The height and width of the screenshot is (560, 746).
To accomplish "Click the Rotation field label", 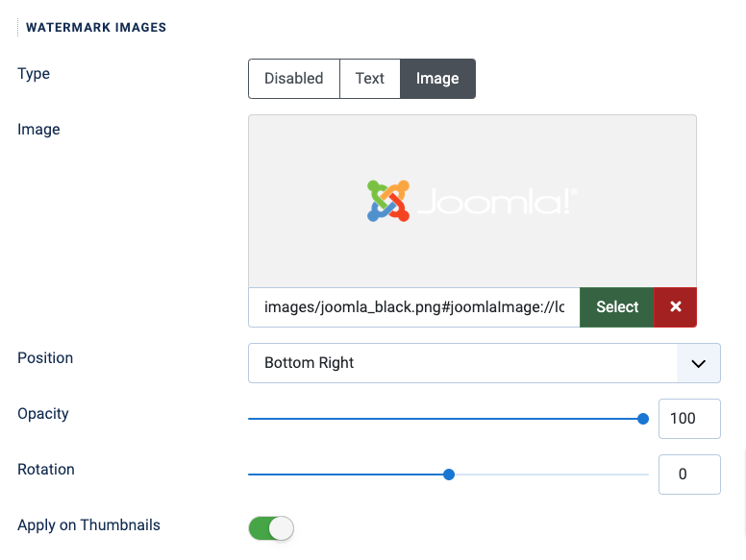I will pyautogui.click(x=46, y=469).
